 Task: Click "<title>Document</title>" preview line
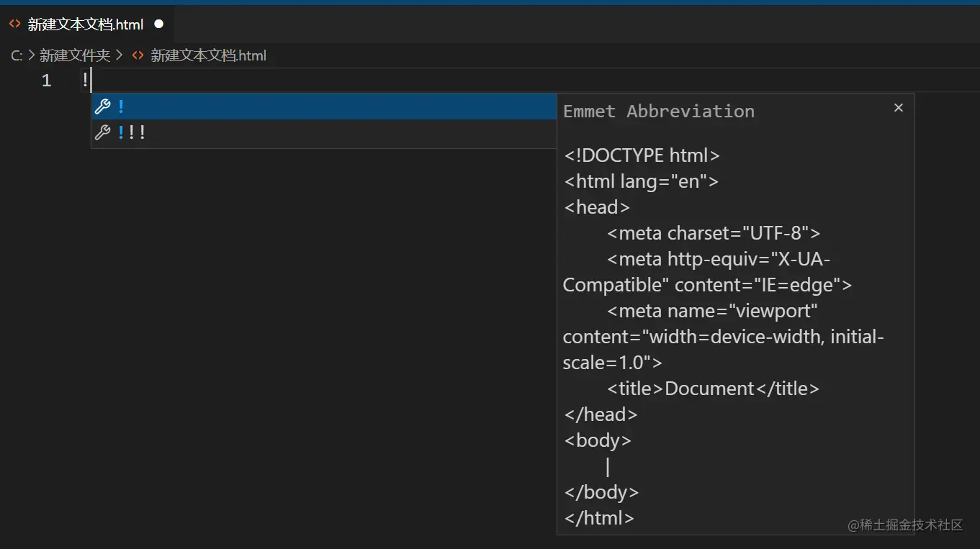(x=713, y=389)
